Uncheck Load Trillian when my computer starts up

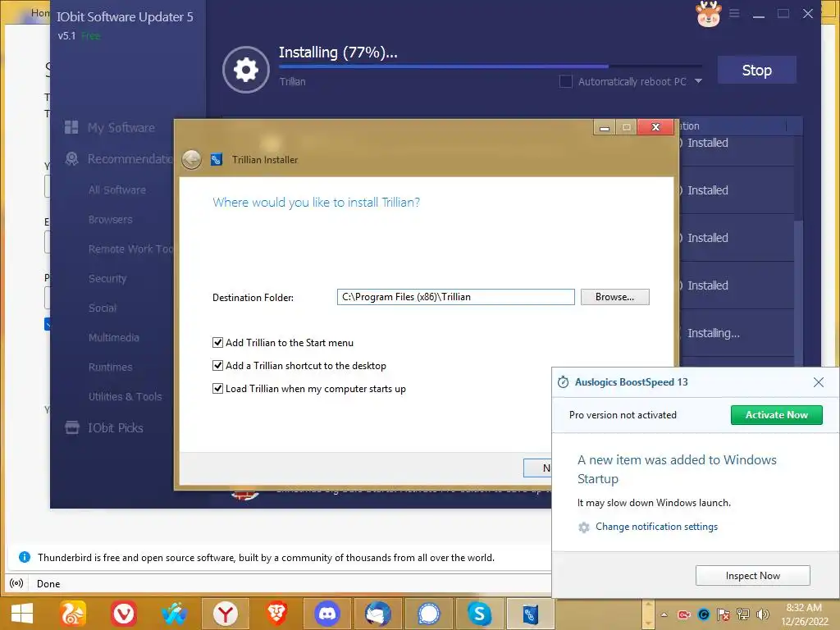217,388
